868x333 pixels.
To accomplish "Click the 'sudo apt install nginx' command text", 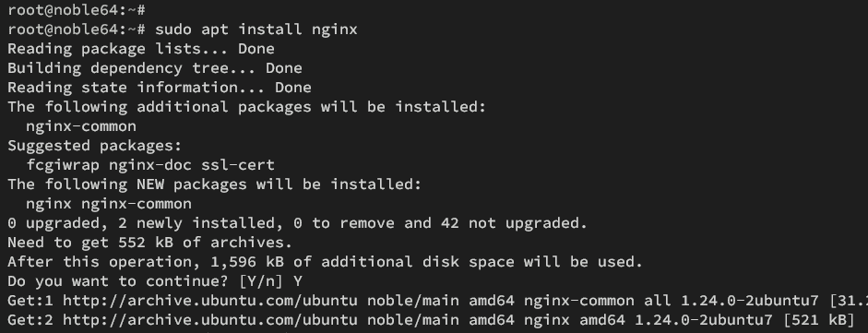I will pos(256,30).
